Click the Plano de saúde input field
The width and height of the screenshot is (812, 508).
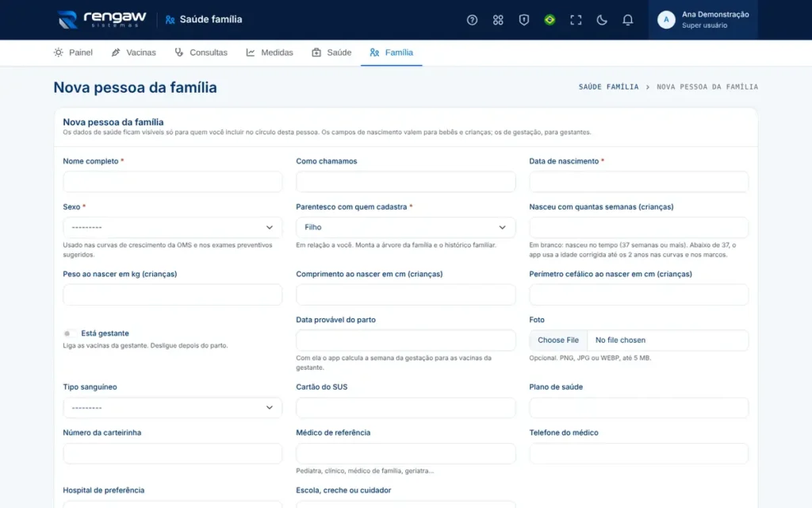click(638, 408)
